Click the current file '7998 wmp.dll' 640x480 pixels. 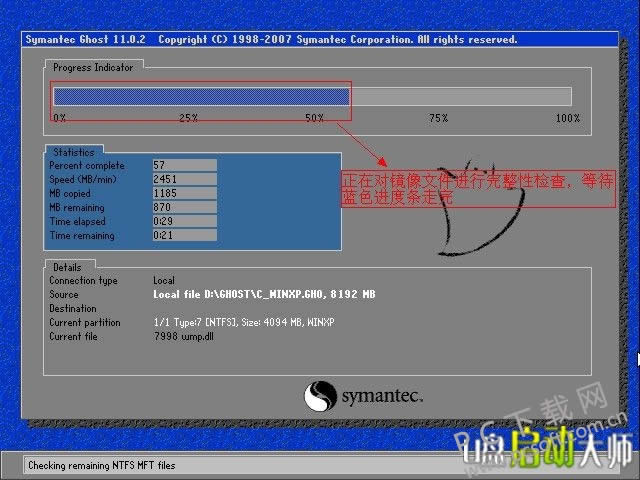[184, 336]
